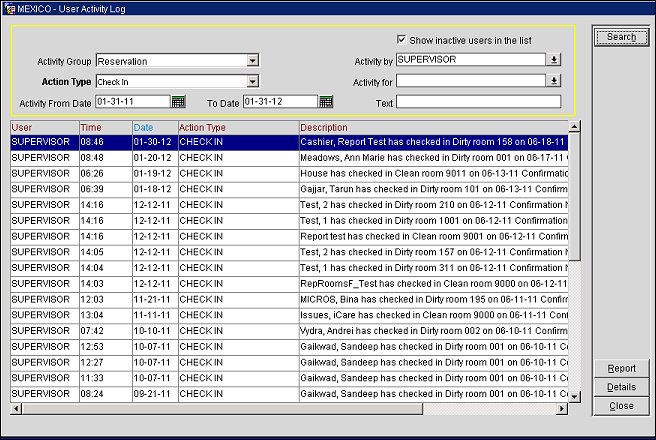The width and height of the screenshot is (656, 440).
Task: Click the horizontal scrollbar right arrow
Action: [x=562, y=409]
